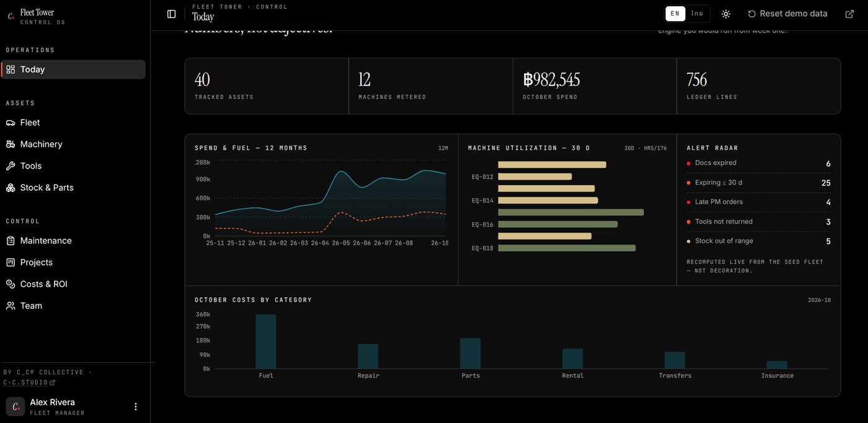The image size is (868, 423).
Task: Click the 2026-10 date label
Action: [819, 300]
